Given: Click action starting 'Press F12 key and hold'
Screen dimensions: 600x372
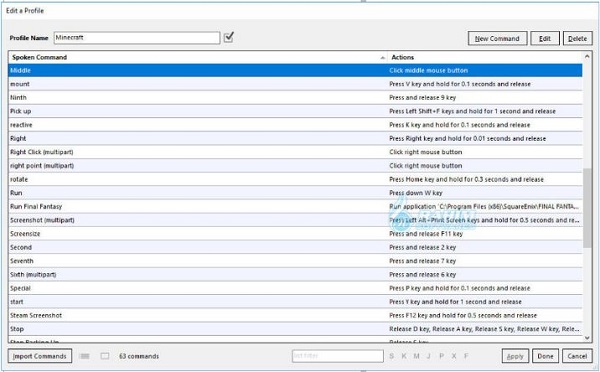Looking at the screenshot, I should [463, 315].
